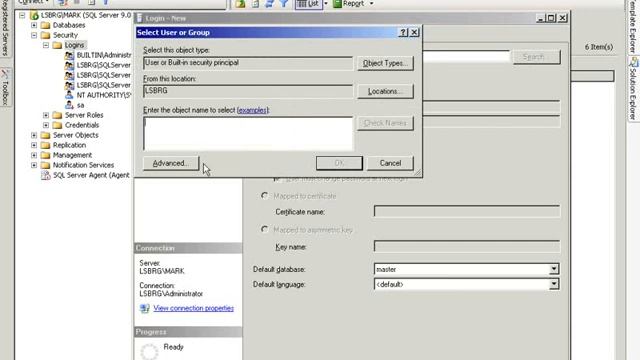Click OK in Select User or Group
The height and width of the screenshot is (360, 640).
pos(339,163)
